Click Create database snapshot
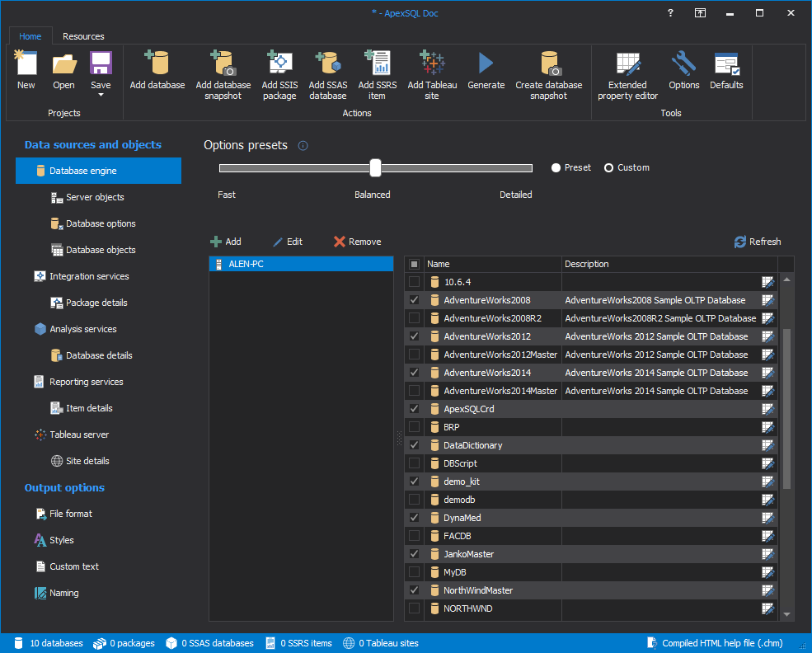Viewport: 812px width, 653px height. pos(548,75)
